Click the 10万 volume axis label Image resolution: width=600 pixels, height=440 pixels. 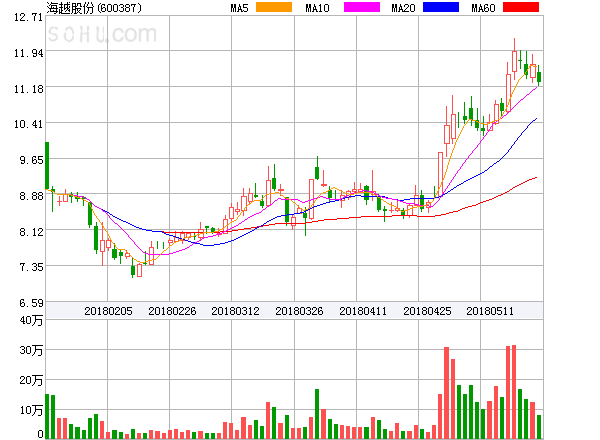[31, 410]
